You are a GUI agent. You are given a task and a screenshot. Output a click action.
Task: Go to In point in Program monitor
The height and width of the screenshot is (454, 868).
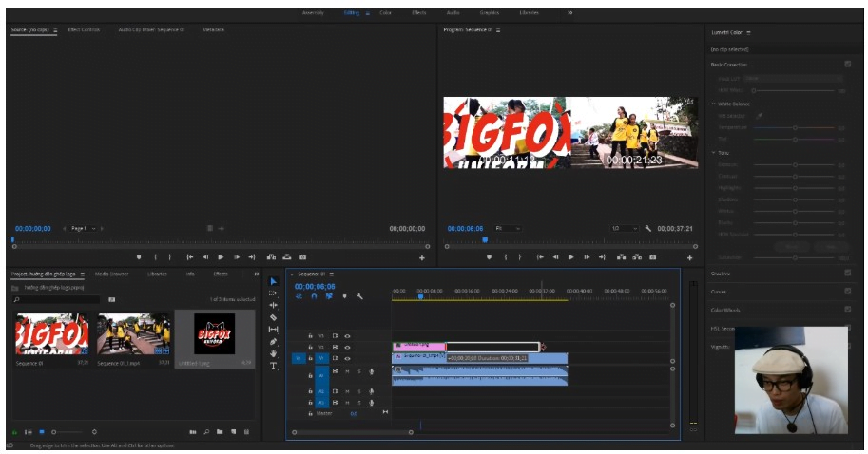click(x=540, y=257)
